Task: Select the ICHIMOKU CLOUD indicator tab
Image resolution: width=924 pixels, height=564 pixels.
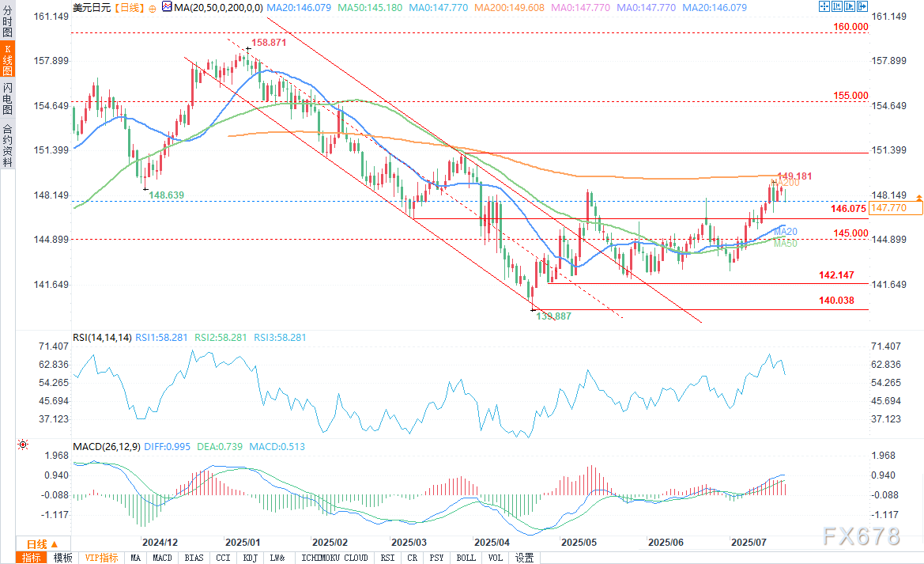Action: 335,558
